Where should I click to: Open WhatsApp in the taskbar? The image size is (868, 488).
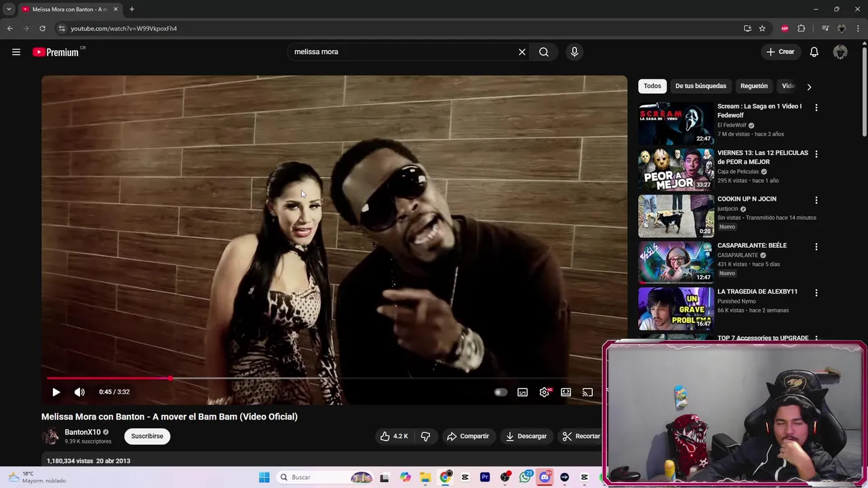[x=525, y=477]
